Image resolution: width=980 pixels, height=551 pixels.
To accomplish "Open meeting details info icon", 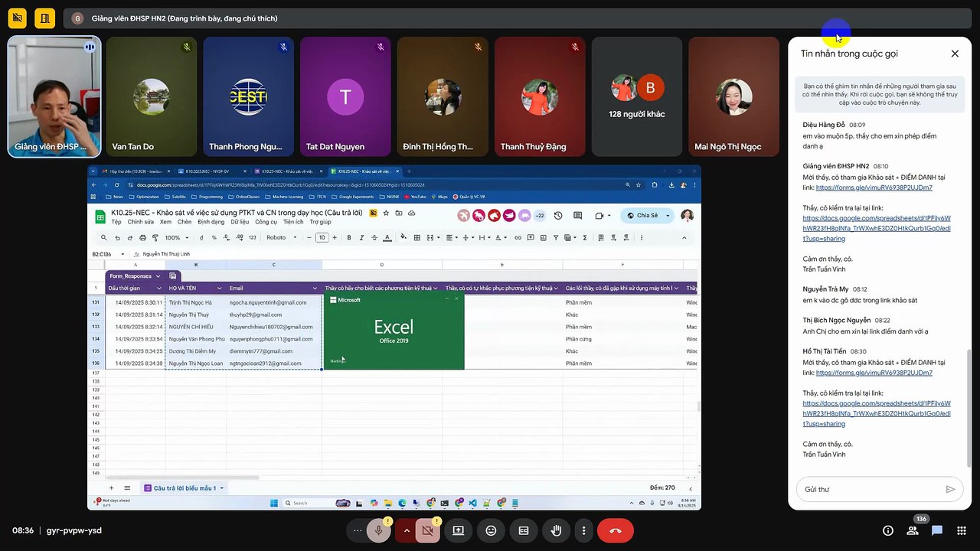I will tap(888, 530).
